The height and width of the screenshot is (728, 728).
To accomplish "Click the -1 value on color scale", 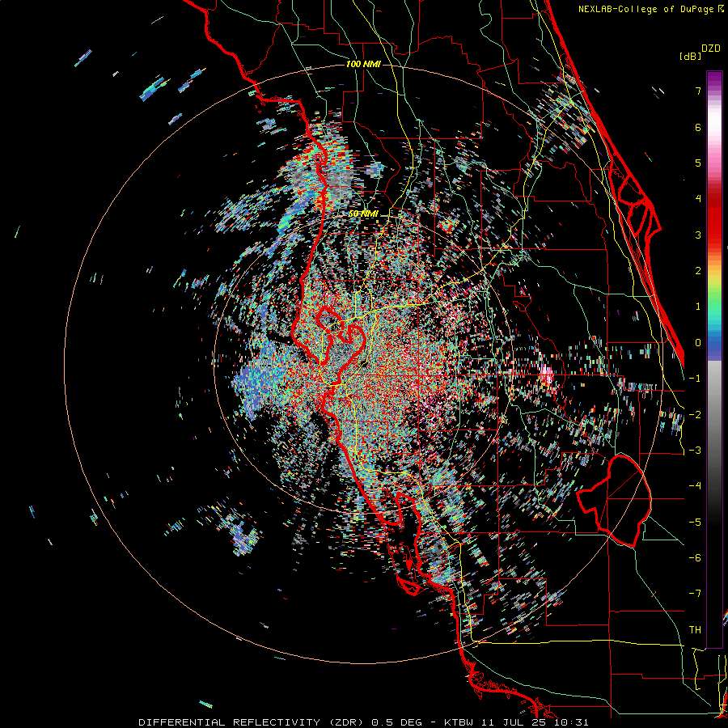I will point(695,379).
